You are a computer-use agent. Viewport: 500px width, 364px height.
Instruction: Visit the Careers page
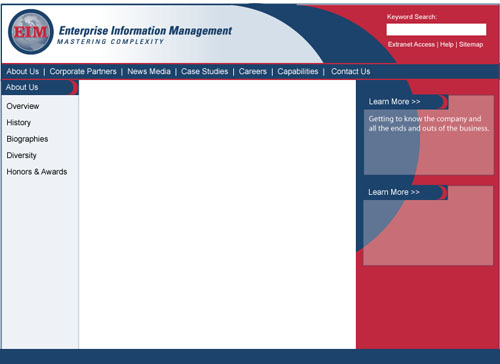pos(253,71)
